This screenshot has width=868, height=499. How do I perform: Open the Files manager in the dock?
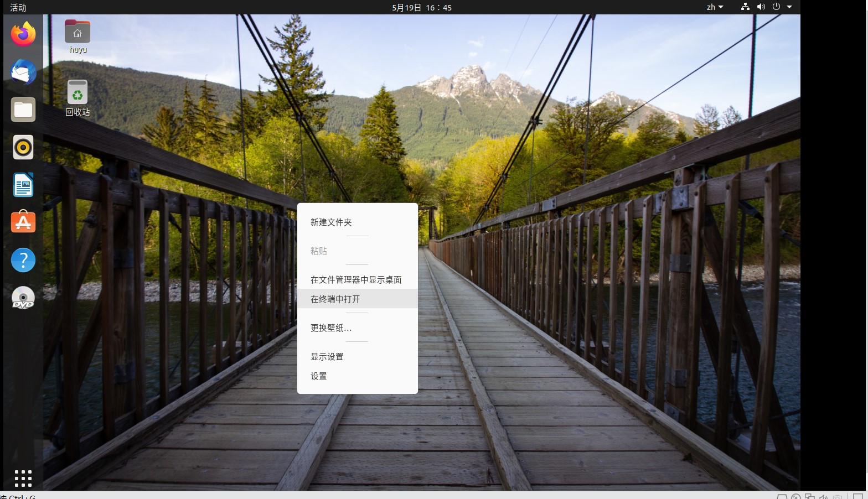pos(23,110)
